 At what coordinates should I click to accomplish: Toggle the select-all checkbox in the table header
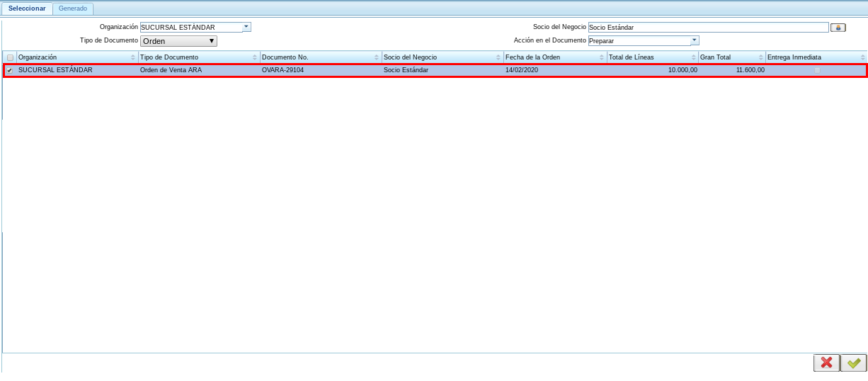click(x=10, y=57)
